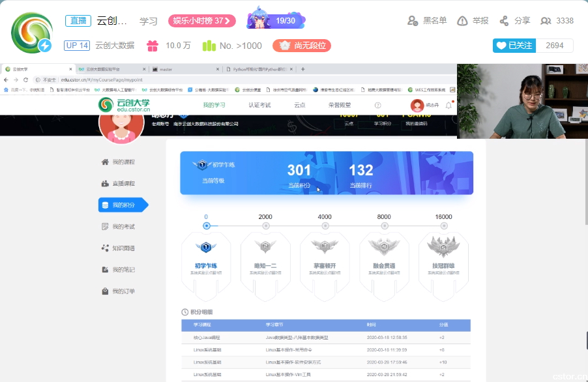This screenshot has width=588, height=382.
Task: Click the UP 14 level badge
Action: [x=77, y=46]
